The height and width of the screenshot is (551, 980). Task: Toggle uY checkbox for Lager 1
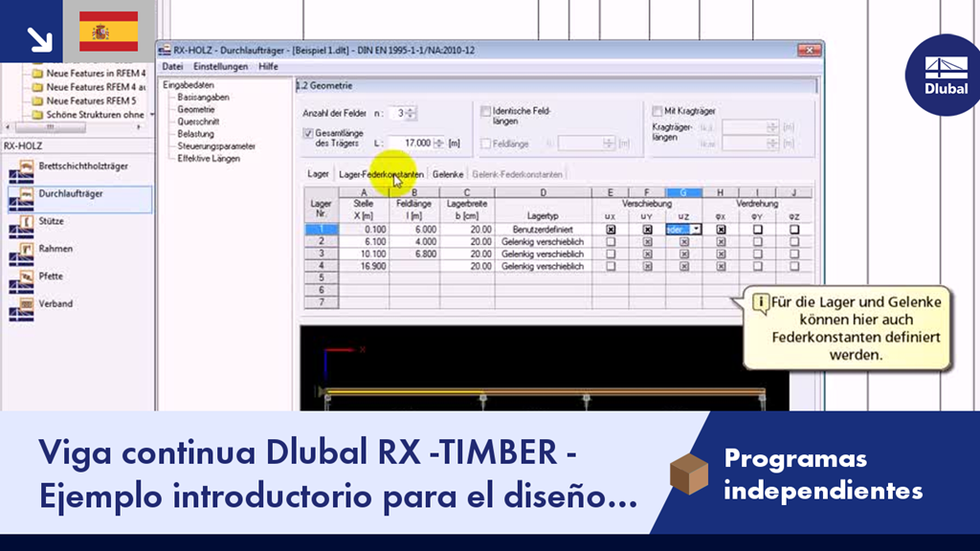tap(648, 230)
